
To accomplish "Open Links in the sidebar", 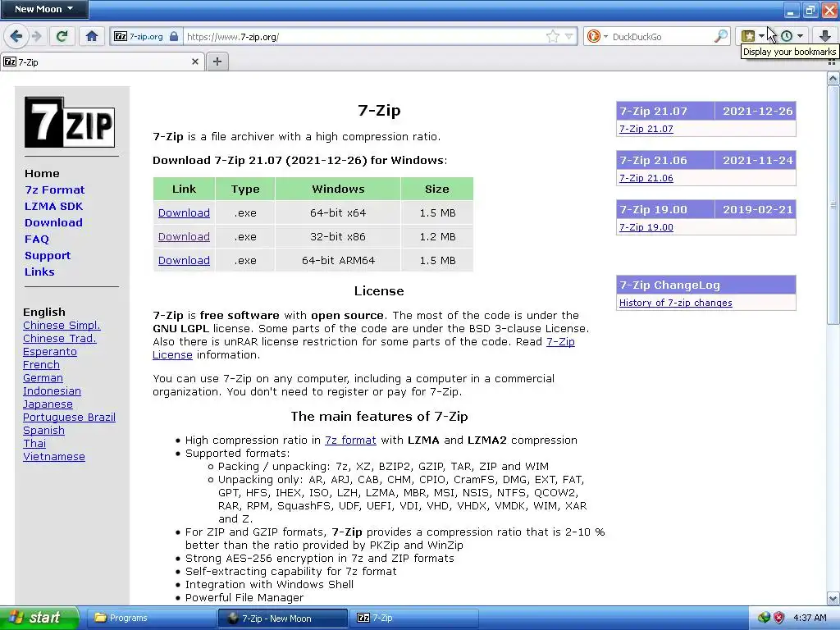I will [39, 272].
